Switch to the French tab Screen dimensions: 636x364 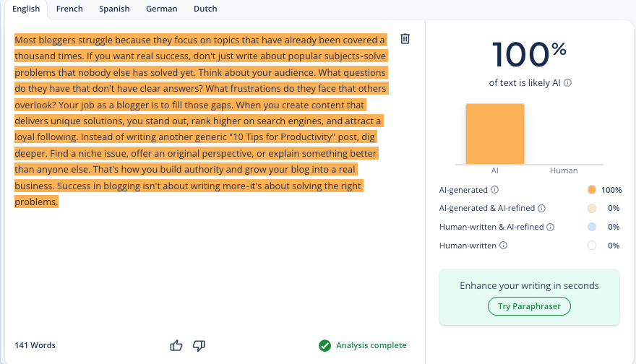[69, 9]
